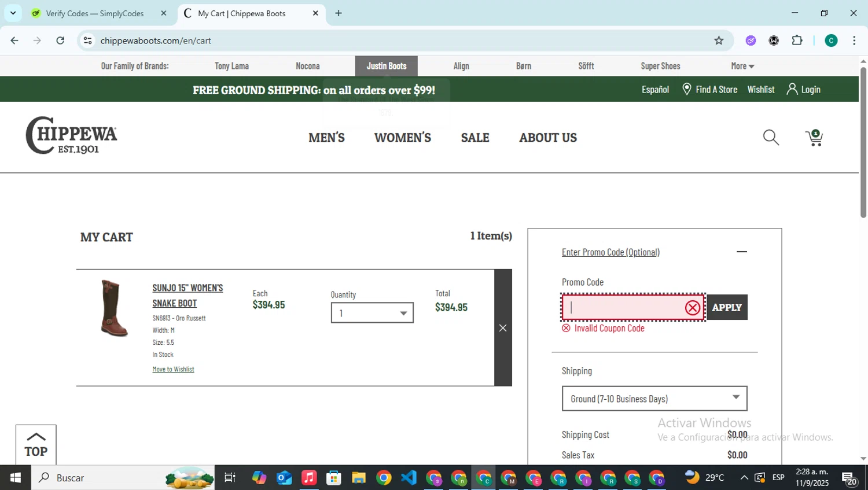Open the Windows Start menu
This screenshot has width=868, height=490.
16,477
